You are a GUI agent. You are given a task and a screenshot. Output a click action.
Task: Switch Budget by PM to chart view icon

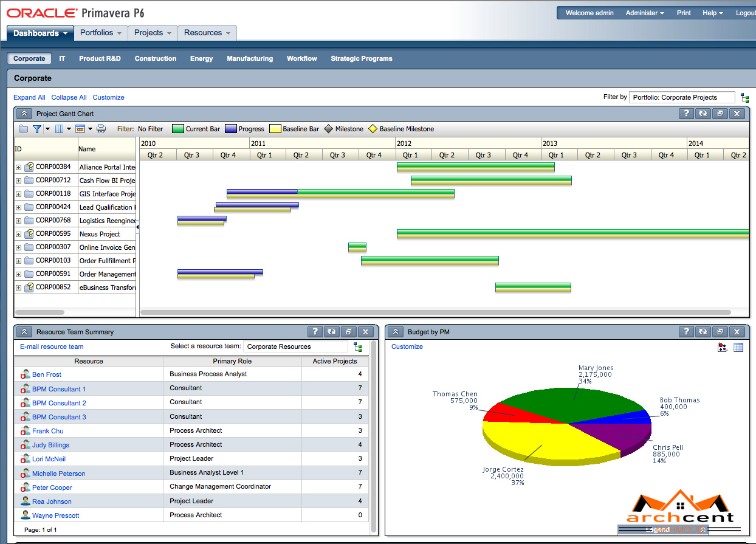point(723,348)
